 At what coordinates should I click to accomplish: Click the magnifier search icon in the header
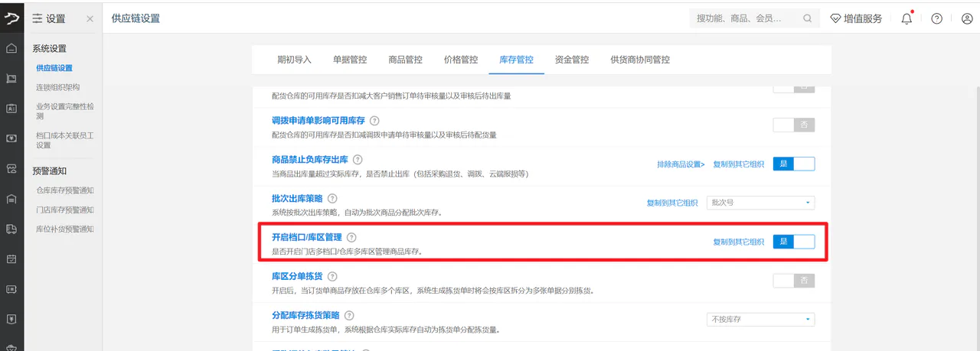tap(807, 18)
